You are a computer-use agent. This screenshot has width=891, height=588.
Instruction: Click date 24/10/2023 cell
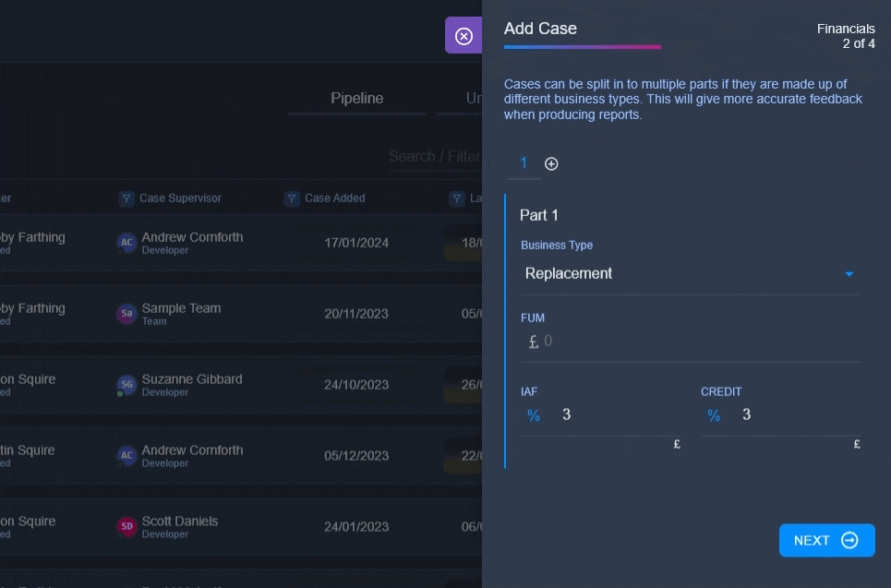tap(356, 385)
